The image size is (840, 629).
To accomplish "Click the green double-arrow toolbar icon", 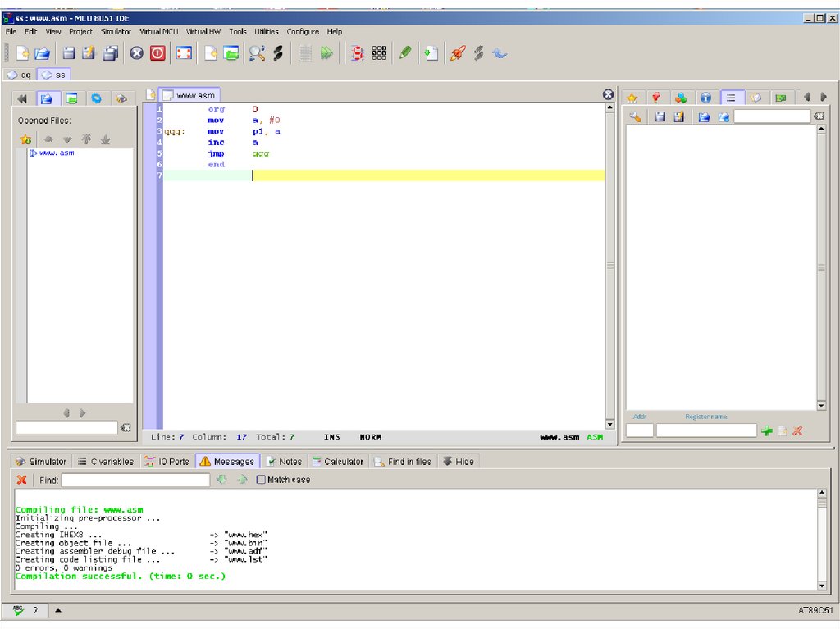I will (327, 53).
